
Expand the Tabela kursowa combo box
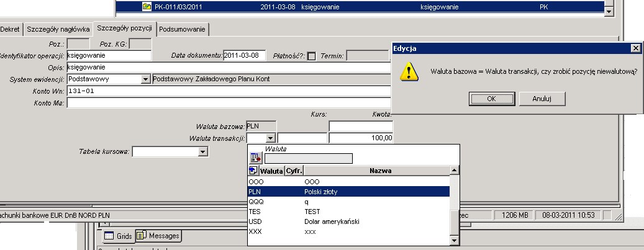tap(203, 152)
